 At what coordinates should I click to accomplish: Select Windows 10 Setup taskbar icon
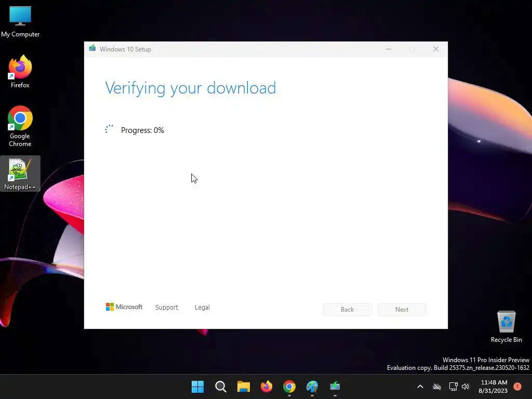(335, 387)
